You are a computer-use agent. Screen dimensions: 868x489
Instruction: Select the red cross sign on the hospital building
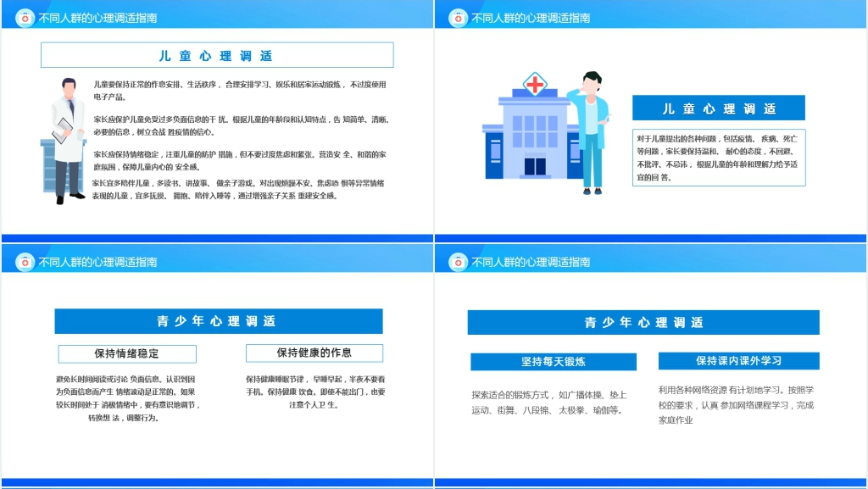(x=532, y=83)
